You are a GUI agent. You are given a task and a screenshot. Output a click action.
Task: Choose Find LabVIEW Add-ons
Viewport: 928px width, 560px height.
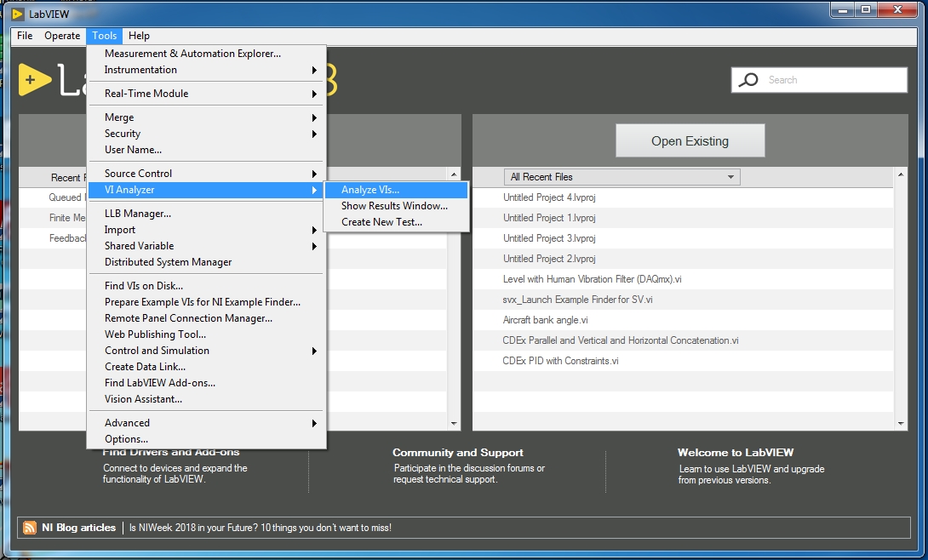(x=206, y=383)
